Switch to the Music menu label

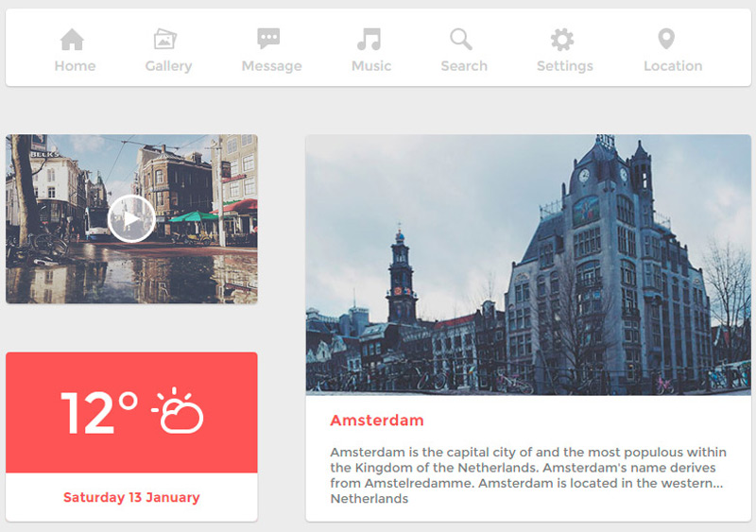pyautogui.click(x=371, y=65)
